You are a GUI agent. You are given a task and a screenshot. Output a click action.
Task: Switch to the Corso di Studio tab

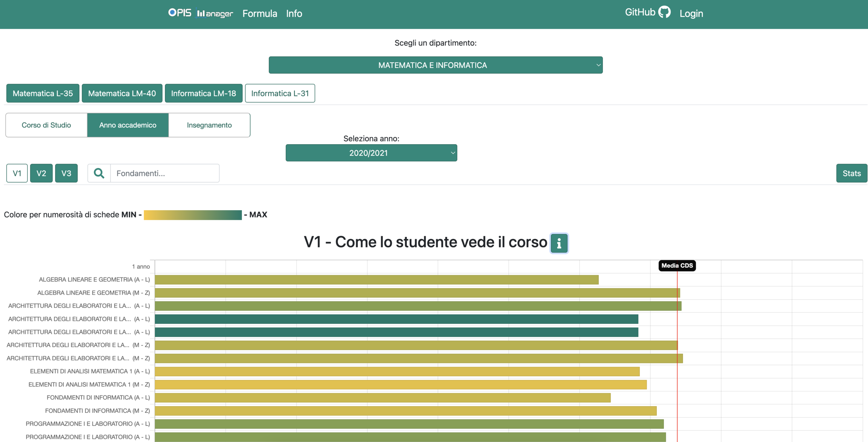(x=46, y=125)
